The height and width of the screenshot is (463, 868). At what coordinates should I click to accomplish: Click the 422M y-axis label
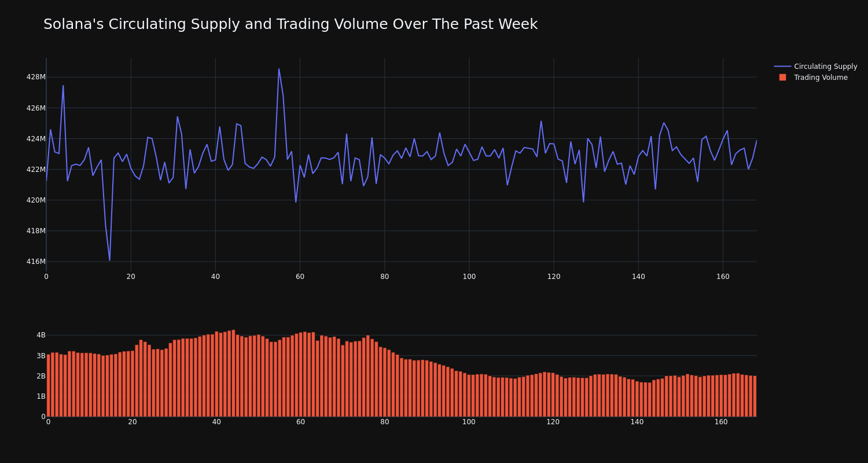36,169
